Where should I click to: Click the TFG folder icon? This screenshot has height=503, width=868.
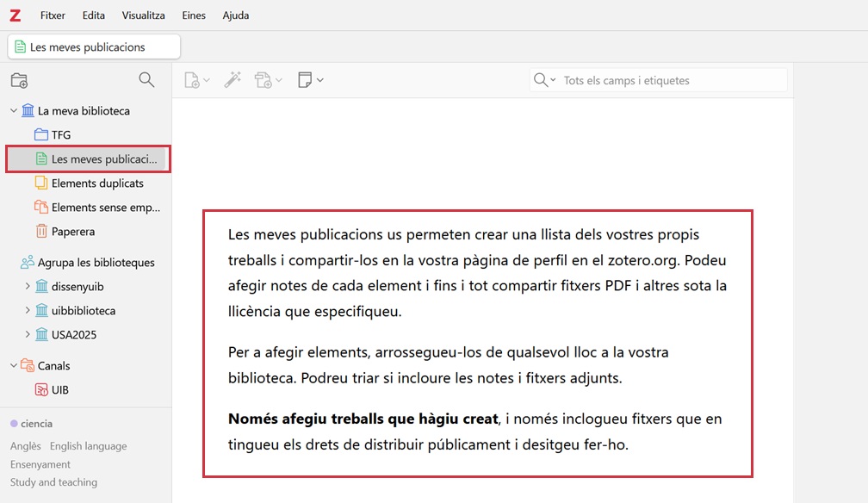pyautogui.click(x=41, y=134)
